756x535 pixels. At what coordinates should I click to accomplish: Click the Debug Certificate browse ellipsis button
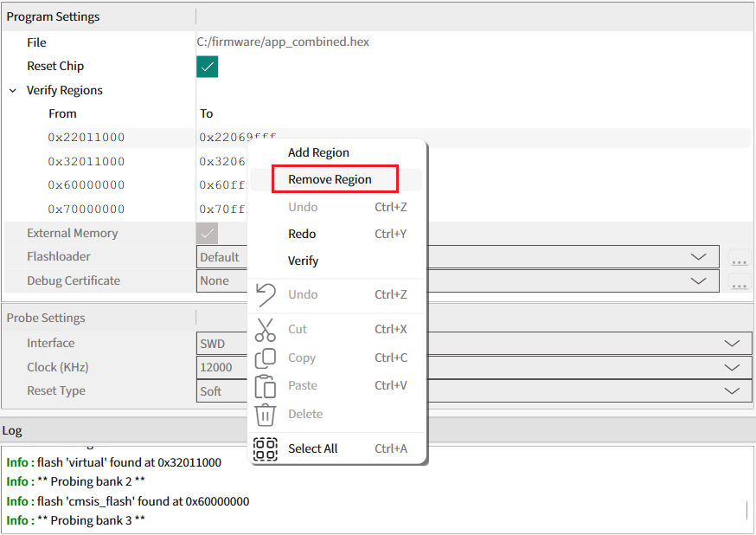click(738, 281)
